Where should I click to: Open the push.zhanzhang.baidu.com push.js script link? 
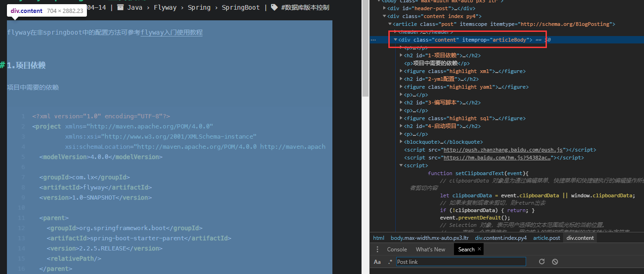(503, 150)
